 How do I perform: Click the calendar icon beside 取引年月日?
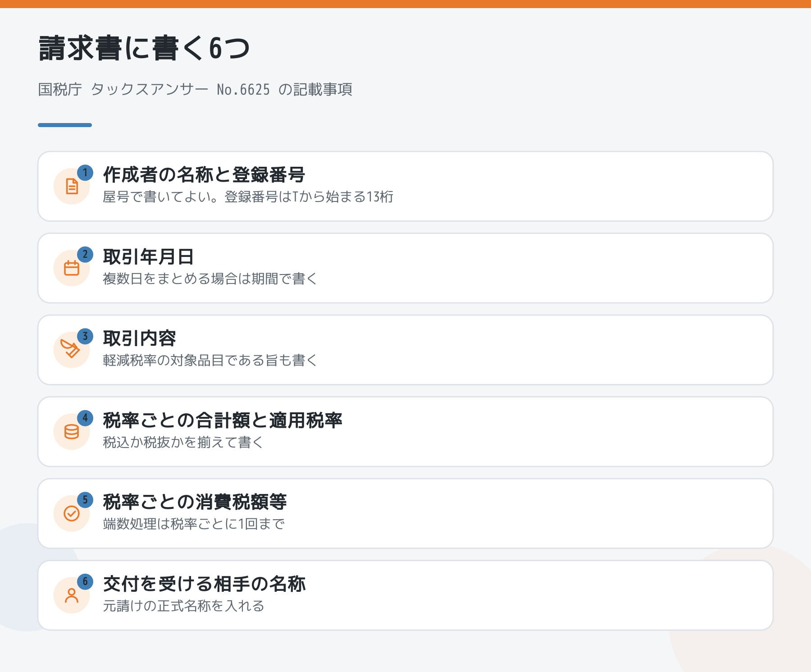[72, 268]
